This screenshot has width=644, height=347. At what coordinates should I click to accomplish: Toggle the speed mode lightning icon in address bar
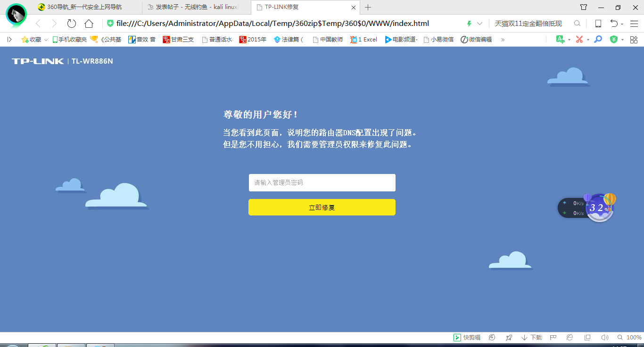click(468, 23)
